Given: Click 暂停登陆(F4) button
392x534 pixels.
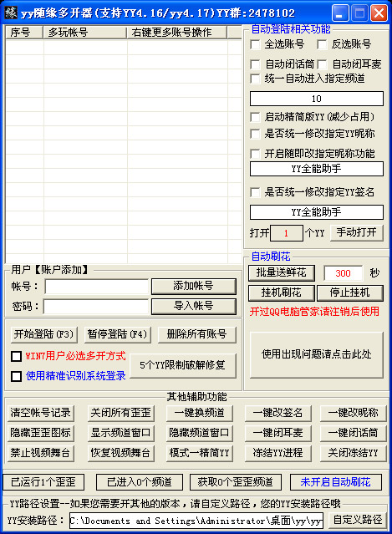Looking at the screenshot, I should point(117,334).
